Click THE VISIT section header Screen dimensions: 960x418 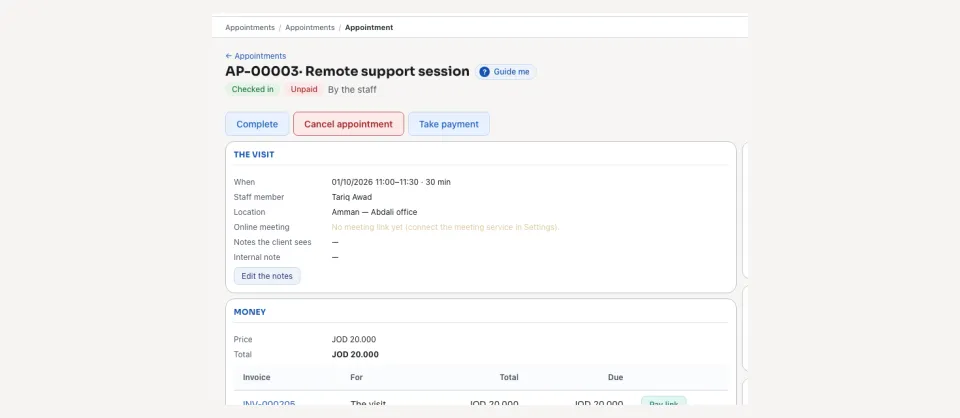[x=254, y=155]
